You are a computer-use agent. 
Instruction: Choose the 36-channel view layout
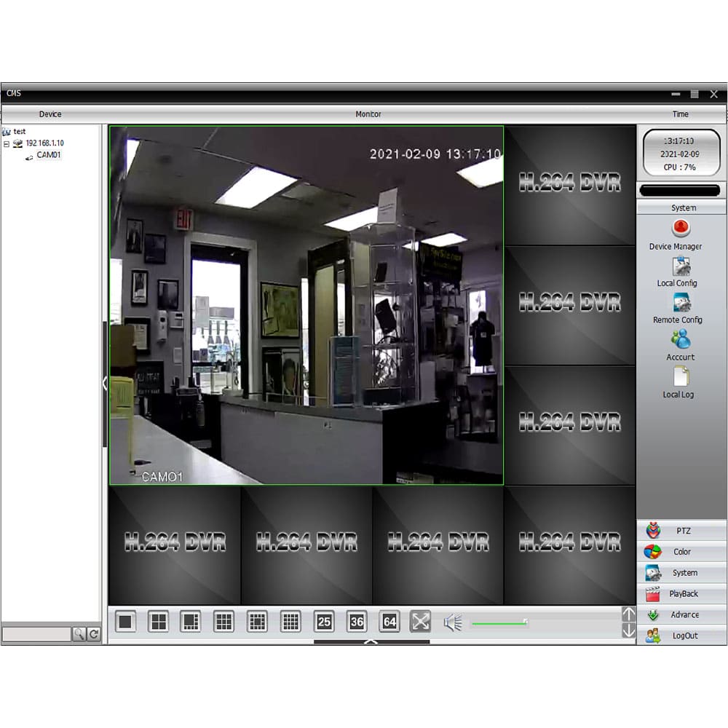[x=357, y=621]
